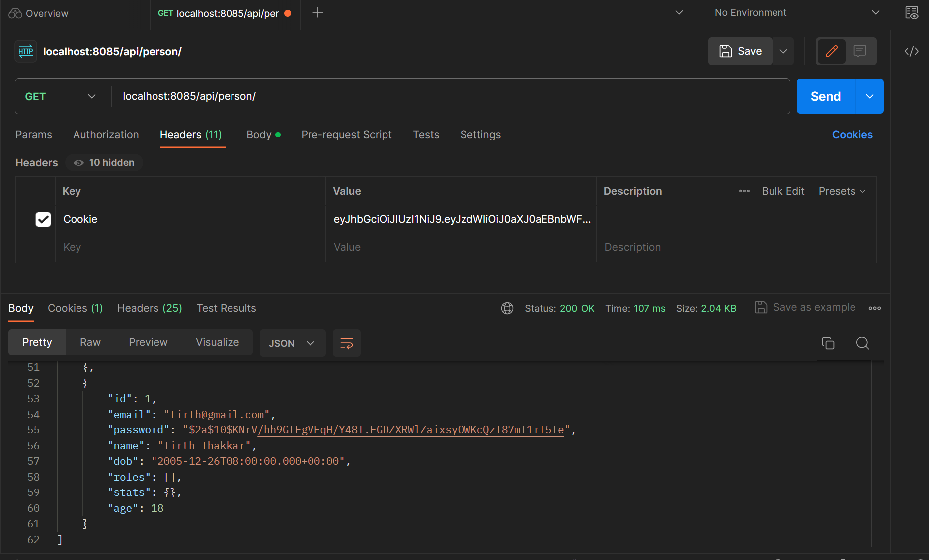
Task: Open the comments mode icon
Action: click(x=860, y=51)
